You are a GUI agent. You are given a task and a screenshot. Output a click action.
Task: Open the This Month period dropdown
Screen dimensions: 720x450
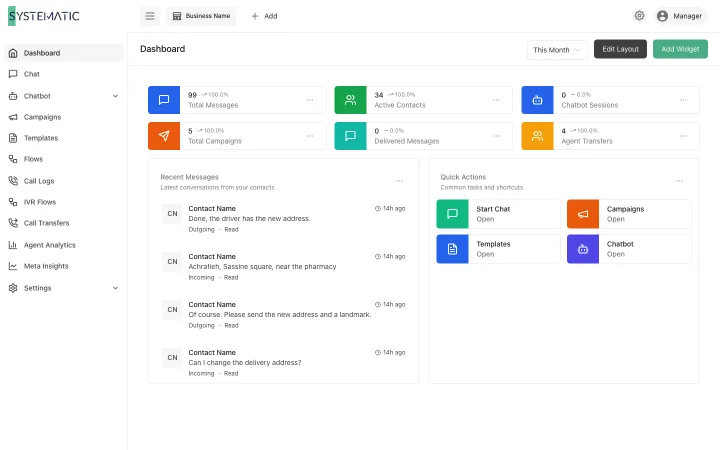[x=557, y=50]
